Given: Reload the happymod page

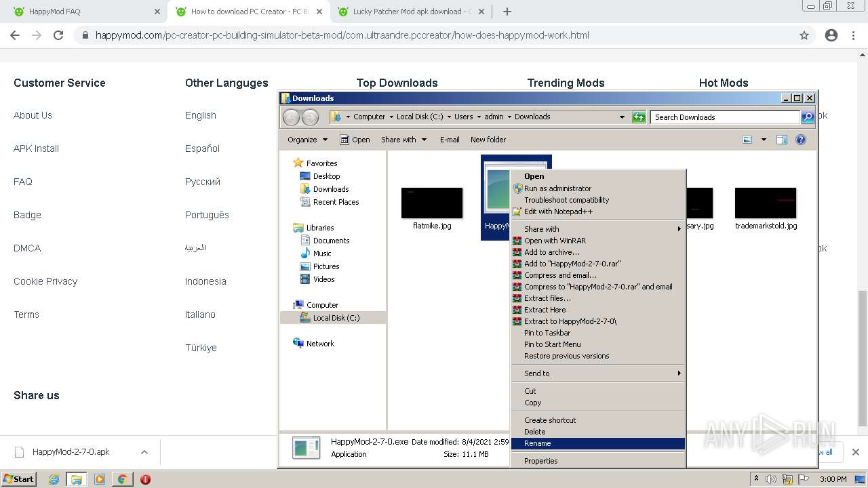Looking at the screenshot, I should coord(58,35).
